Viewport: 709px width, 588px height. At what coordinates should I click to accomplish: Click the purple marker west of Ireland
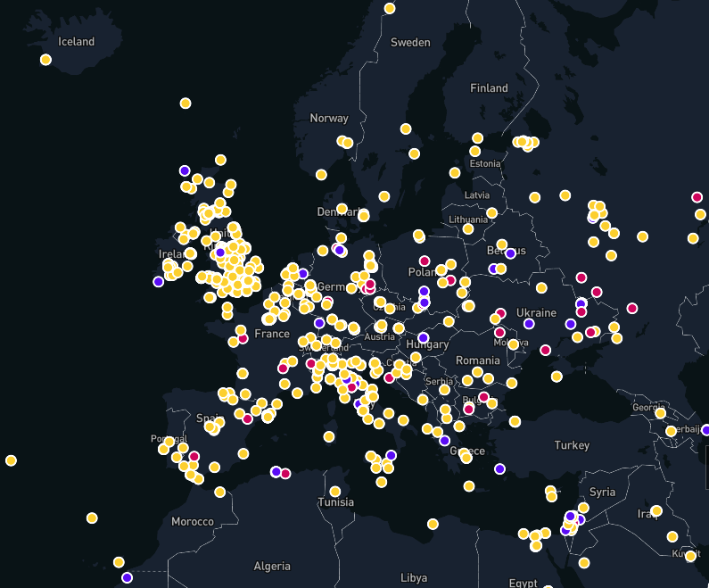[158, 281]
